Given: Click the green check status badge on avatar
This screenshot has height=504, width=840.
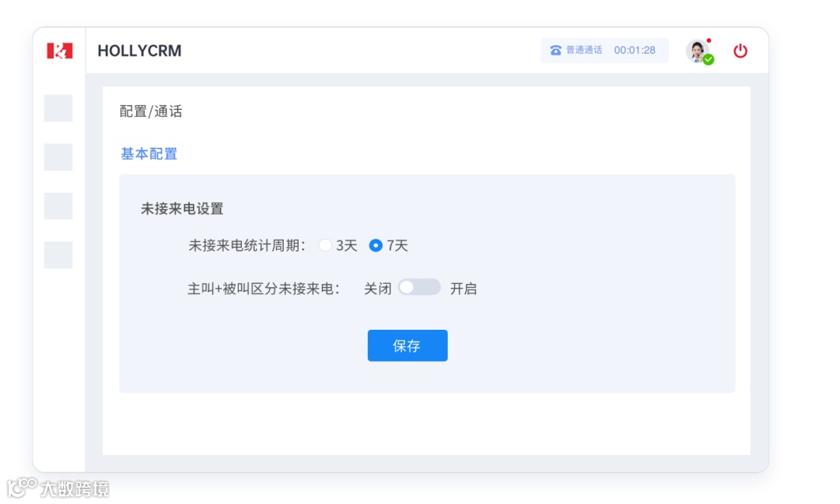Looking at the screenshot, I should 709,60.
